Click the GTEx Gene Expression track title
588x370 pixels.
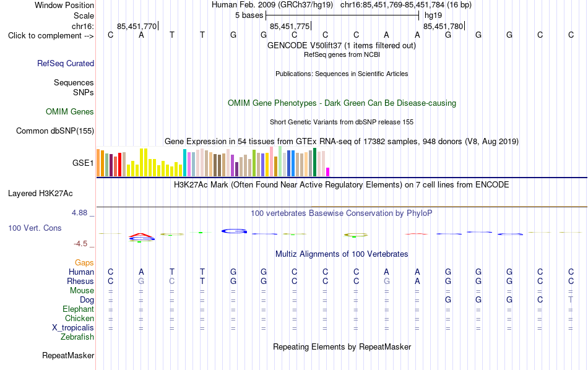[x=342, y=141]
